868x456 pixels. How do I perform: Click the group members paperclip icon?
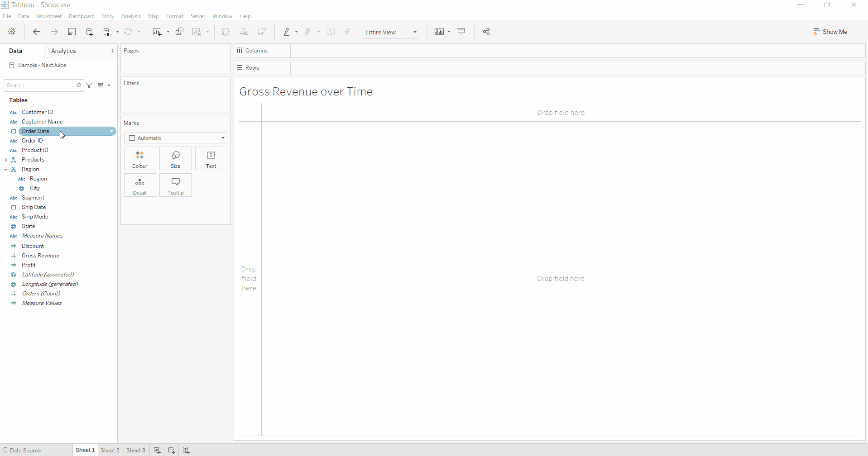click(307, 32)
